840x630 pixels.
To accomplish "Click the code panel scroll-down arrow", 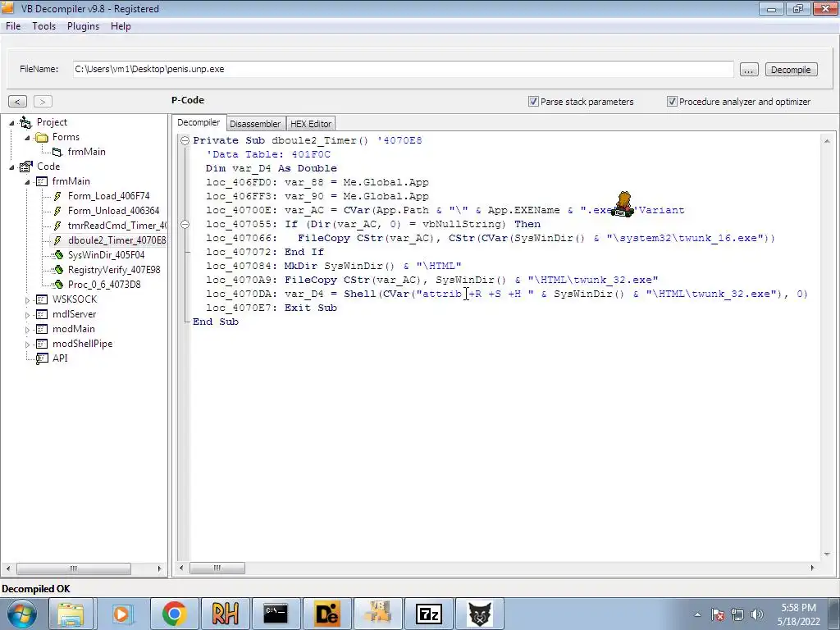I will click(827, 554).
